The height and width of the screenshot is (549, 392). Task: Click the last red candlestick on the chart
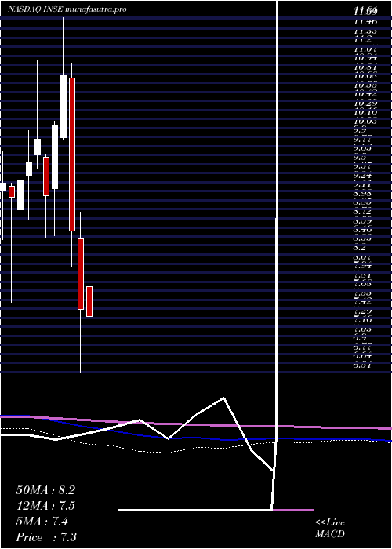[89, 301]
